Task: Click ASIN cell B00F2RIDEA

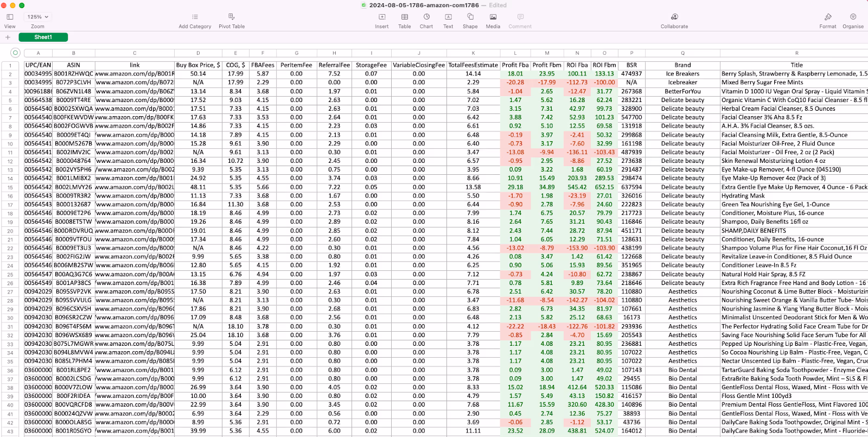Action: (73, 396)
